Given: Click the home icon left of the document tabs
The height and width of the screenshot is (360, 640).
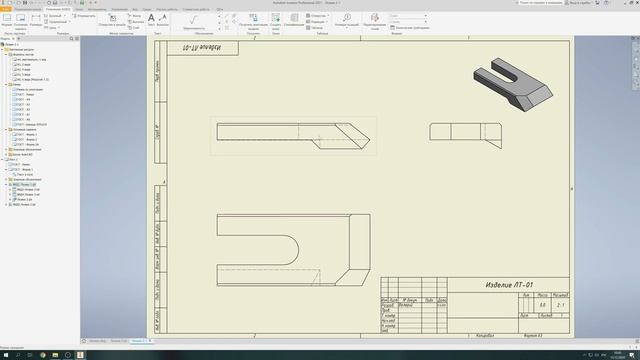Looking at the screenshot, I should point(84,341).
